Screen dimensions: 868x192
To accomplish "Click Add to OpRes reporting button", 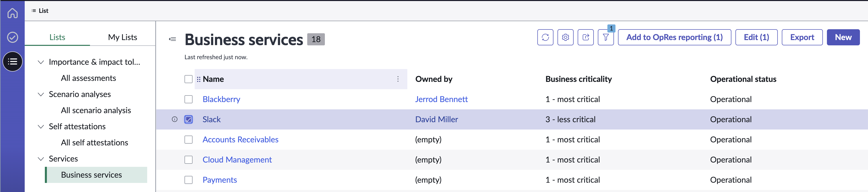I will tap(675, 37).
